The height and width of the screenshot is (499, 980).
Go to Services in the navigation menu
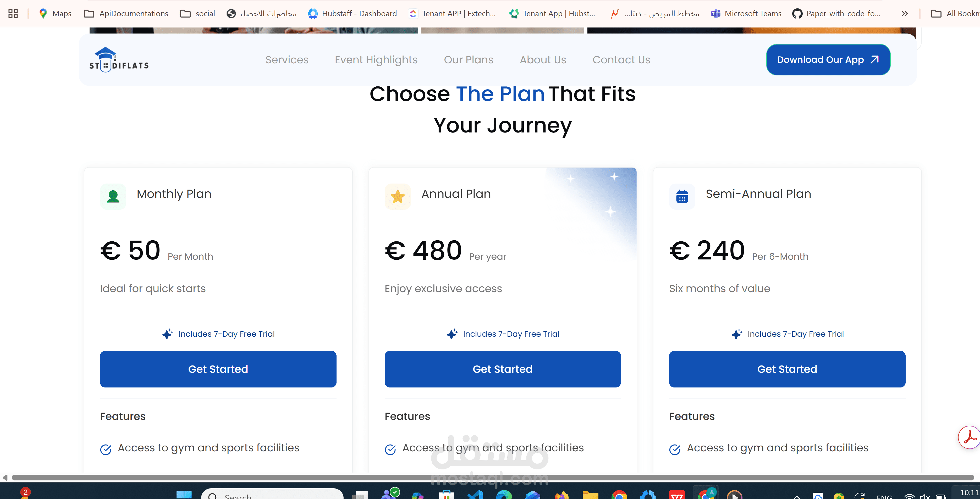(287, 60)
